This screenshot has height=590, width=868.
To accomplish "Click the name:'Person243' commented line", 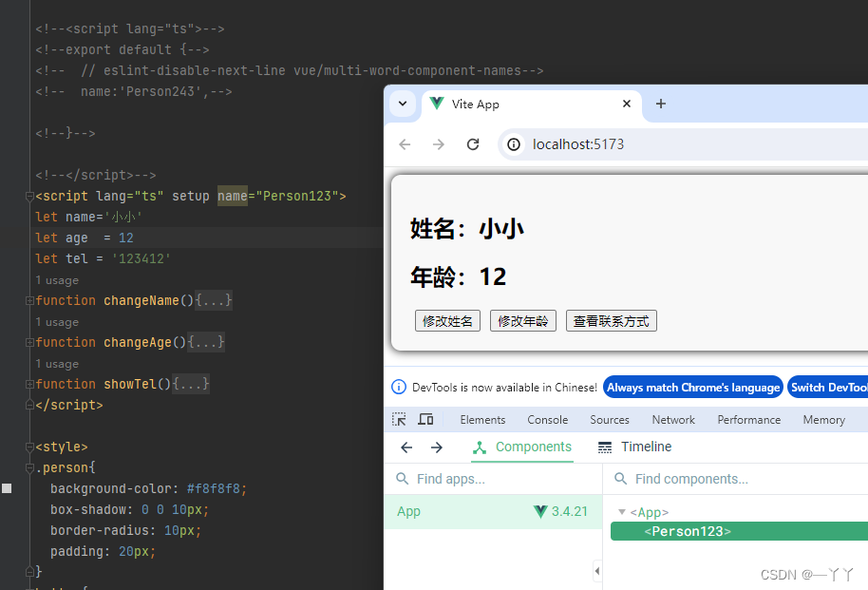I will pos(133,91).
